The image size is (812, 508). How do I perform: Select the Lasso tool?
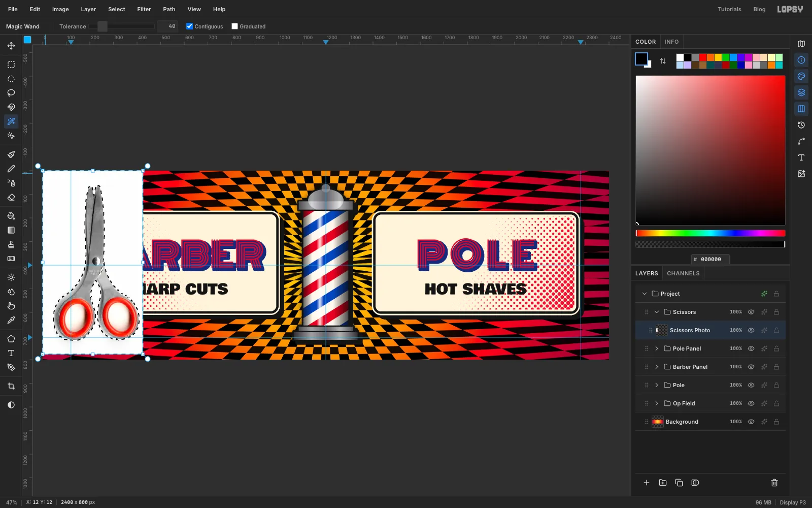(x=11, y=93)
